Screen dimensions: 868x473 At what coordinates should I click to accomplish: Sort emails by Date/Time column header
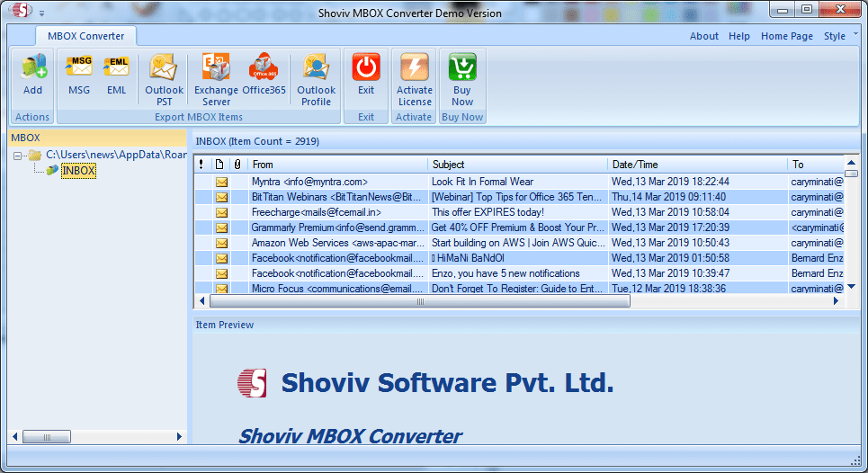[x=697, y=165]
